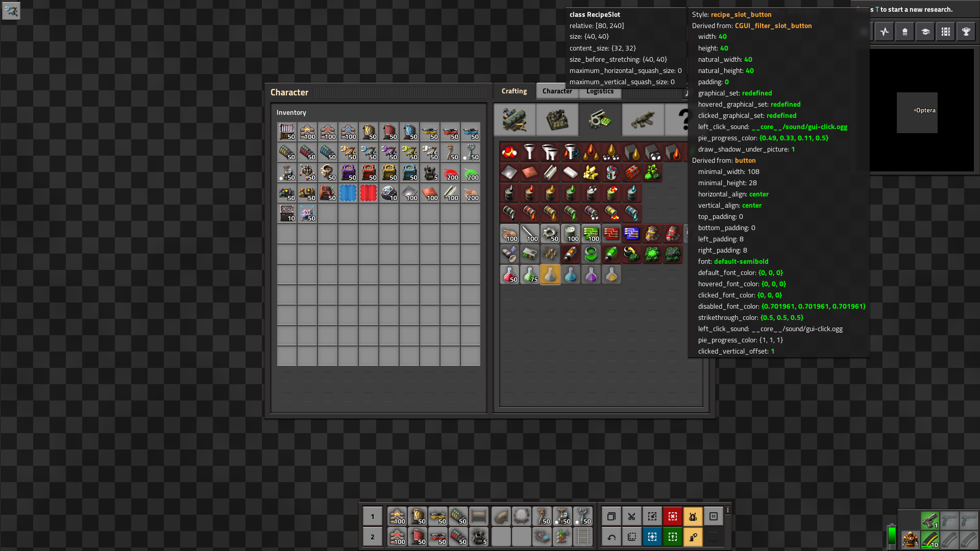Click the Undo shortcut button
This screenshot has height=551, width=980.
click(611, 537)
